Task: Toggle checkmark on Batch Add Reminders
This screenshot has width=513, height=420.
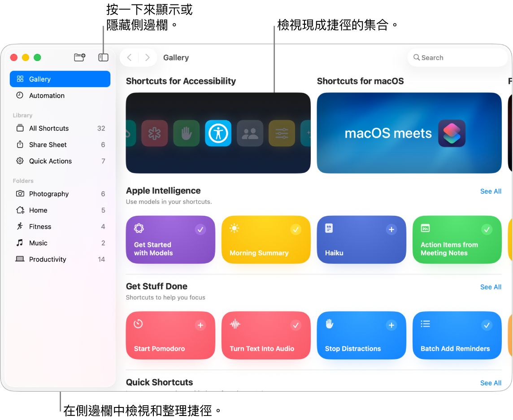Action: (x=487, y=325)
